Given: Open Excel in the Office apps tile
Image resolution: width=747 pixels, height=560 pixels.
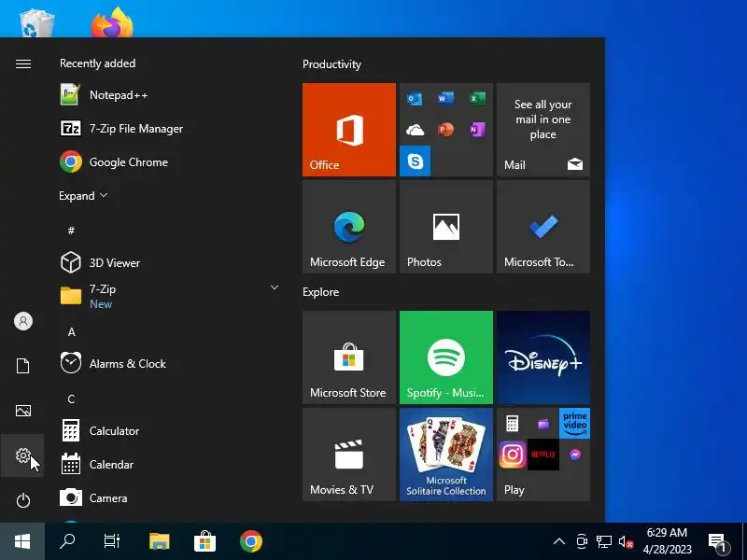Looking at the screenshot, I should (x=477, y=99).
